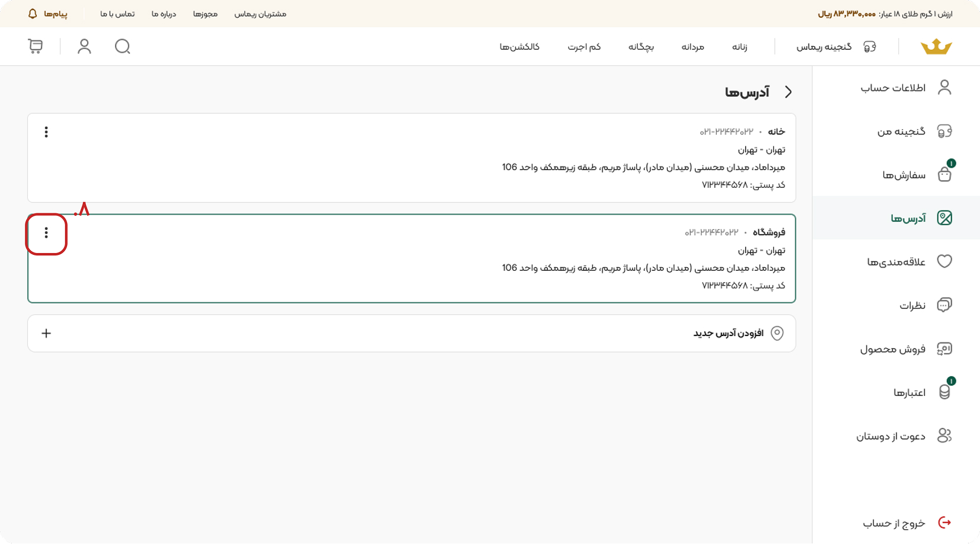The image size is (980, 544).
Task: Open دعوت از دوستان in sidebar
Action: coord(890,436)
